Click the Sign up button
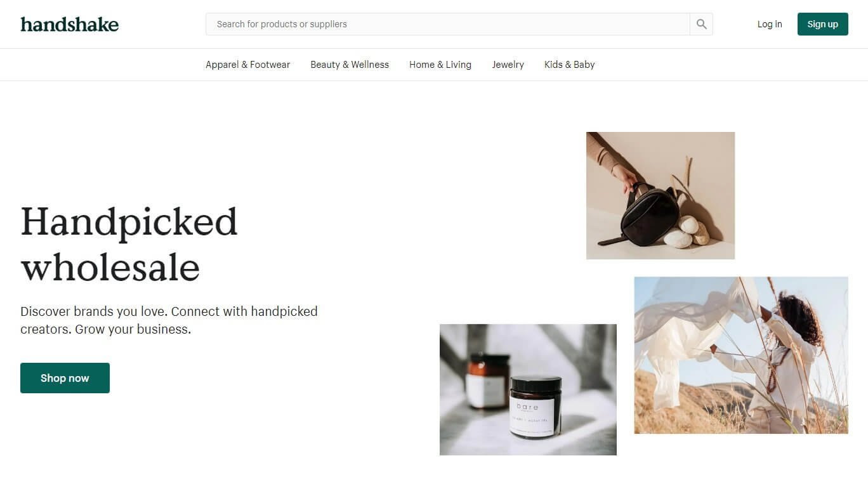868x496 pixels. pos(822,24)
